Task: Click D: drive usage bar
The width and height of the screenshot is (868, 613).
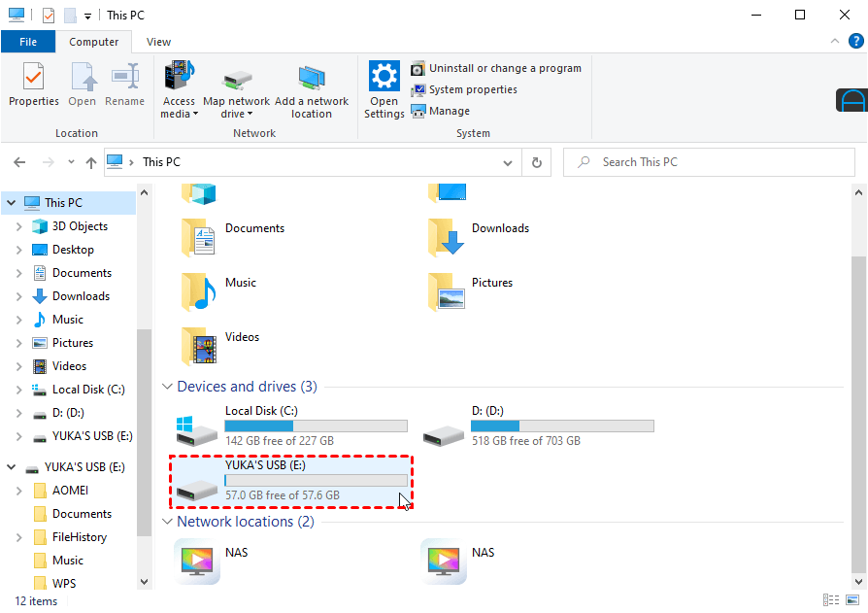Action: (562, 426)
